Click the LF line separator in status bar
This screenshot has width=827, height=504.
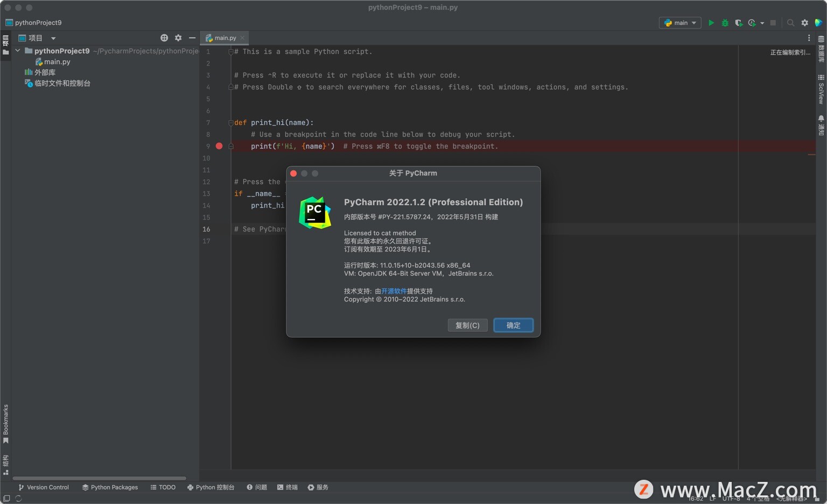click(712, 499)
